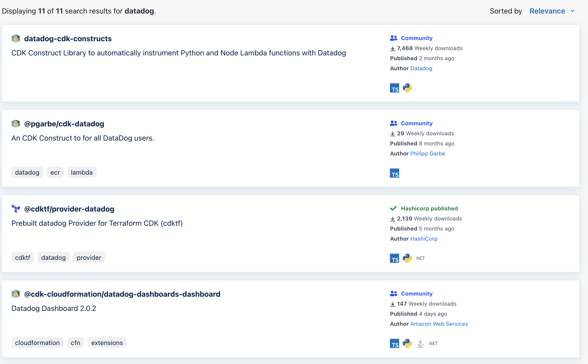Select the lambda keyword tag

[x=82, y=172]
